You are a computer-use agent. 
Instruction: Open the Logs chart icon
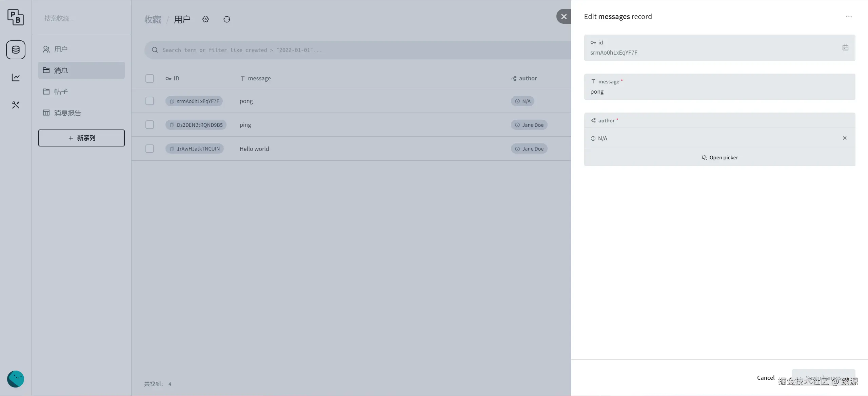tap(16, 77)
